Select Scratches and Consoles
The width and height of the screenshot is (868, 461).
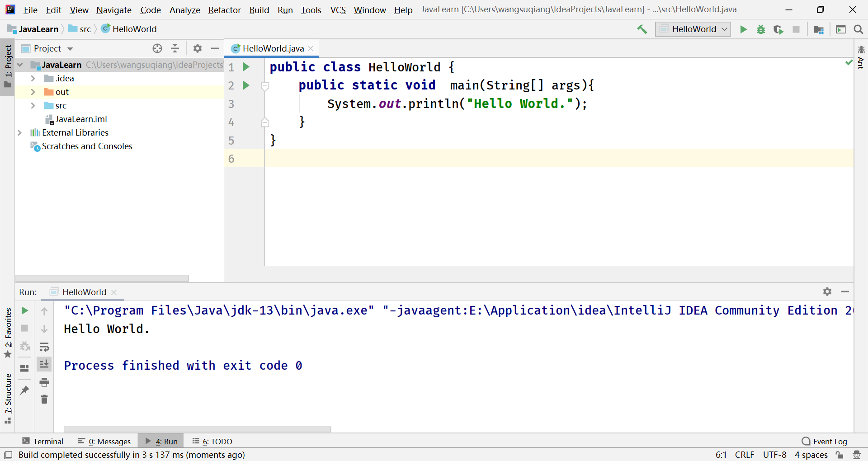point(81,146)
